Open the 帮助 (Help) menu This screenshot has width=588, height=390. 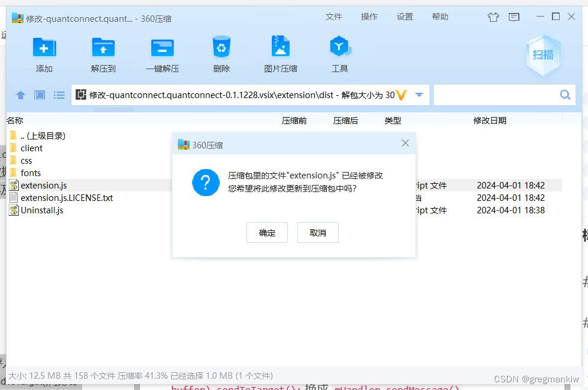(440, 17)
